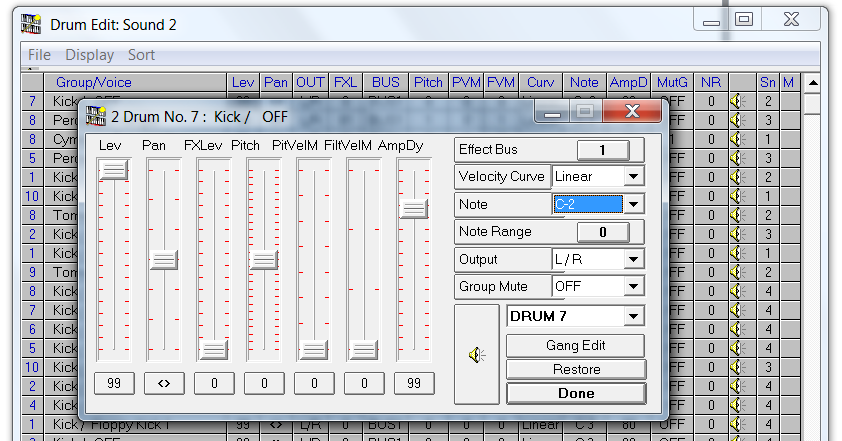This screenshot has height=441, width=842.
Task: Expand the Note C-2 dropdown
Action: point(632,204)
